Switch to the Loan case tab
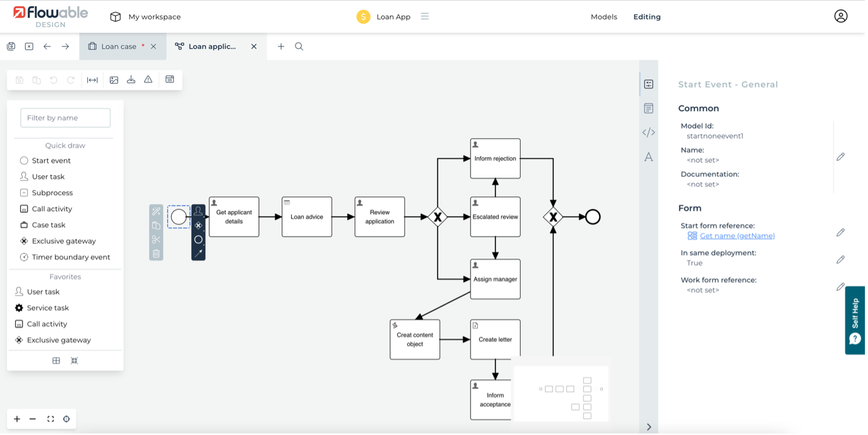Screen dimensions: 868x435 pyautogui.click(x=119, y=46)
